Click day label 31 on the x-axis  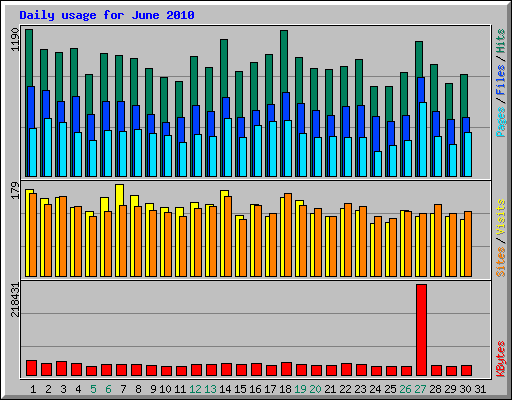(480, 389)
